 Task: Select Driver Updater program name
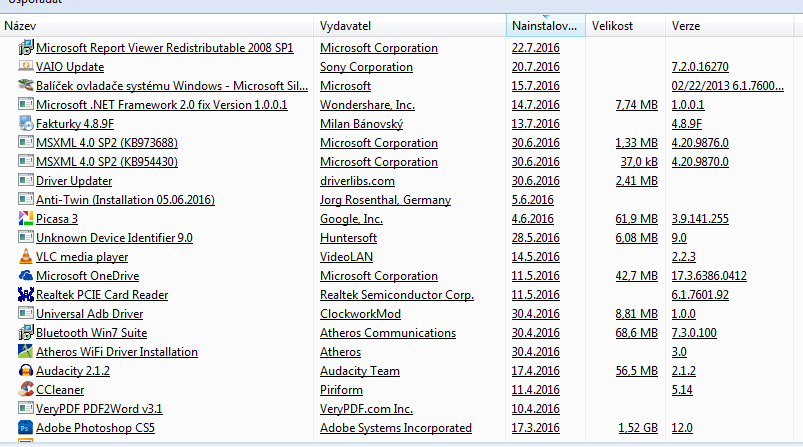point(74,181)
